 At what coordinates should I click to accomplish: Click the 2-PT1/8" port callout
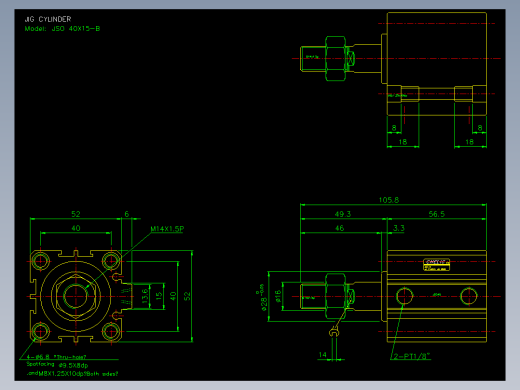412,356
